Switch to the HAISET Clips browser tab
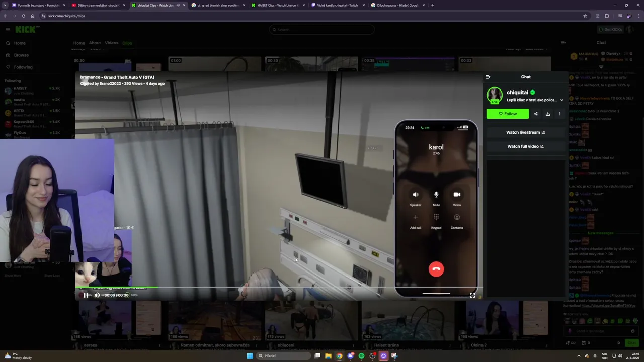This screenshot has height=362, width=644. coord(278,5)
